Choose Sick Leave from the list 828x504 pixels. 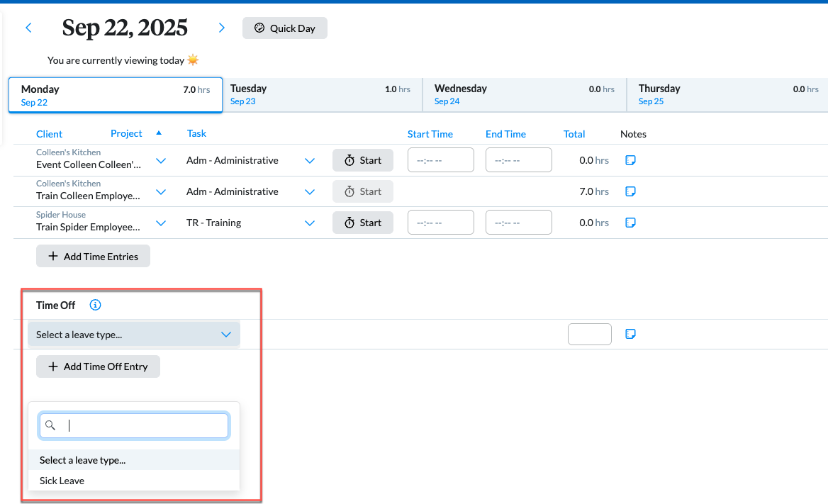[x=133, y=481]
